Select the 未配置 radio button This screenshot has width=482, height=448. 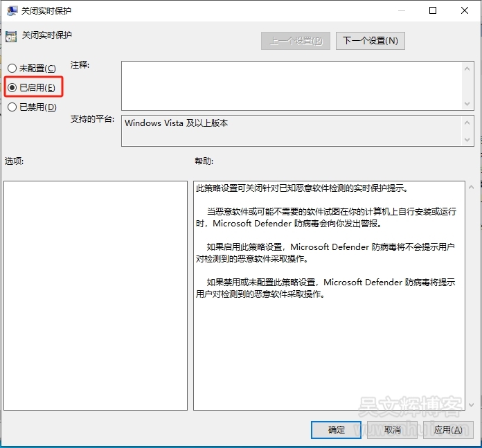12,69
